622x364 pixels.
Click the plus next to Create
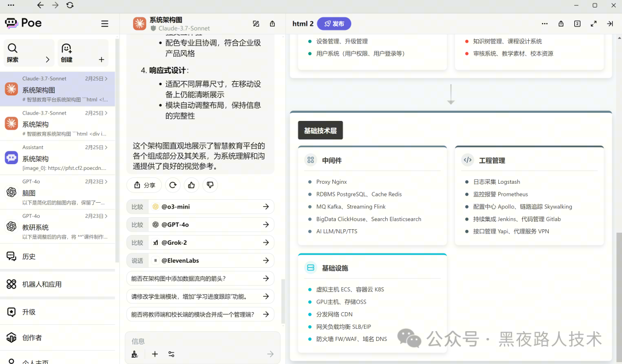(x=101, y=59)
